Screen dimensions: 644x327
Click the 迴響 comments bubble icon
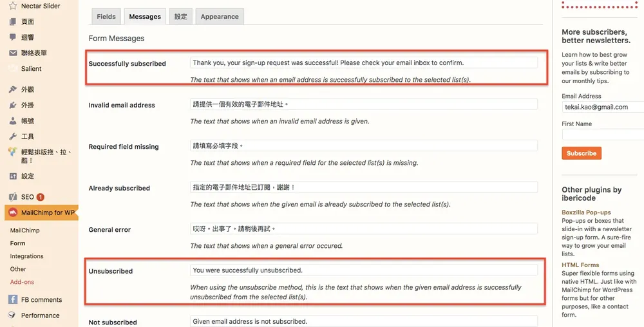(x=13, y=37)
